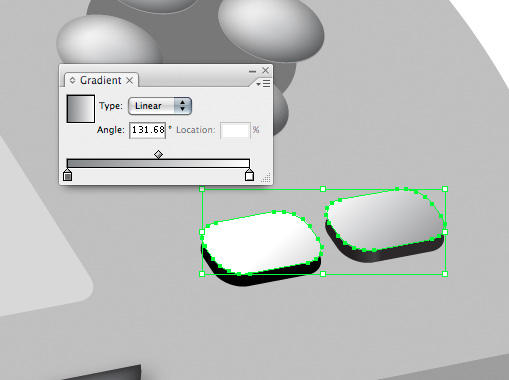Click the Type label text
Viewport: 509px width, 380px height.
click(111, 106)
